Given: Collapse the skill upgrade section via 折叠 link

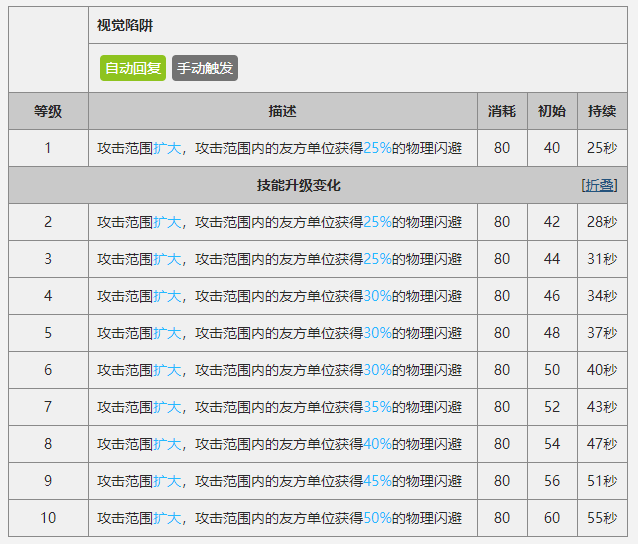Looking at the screenshot, I should click(x=599, y=186).
